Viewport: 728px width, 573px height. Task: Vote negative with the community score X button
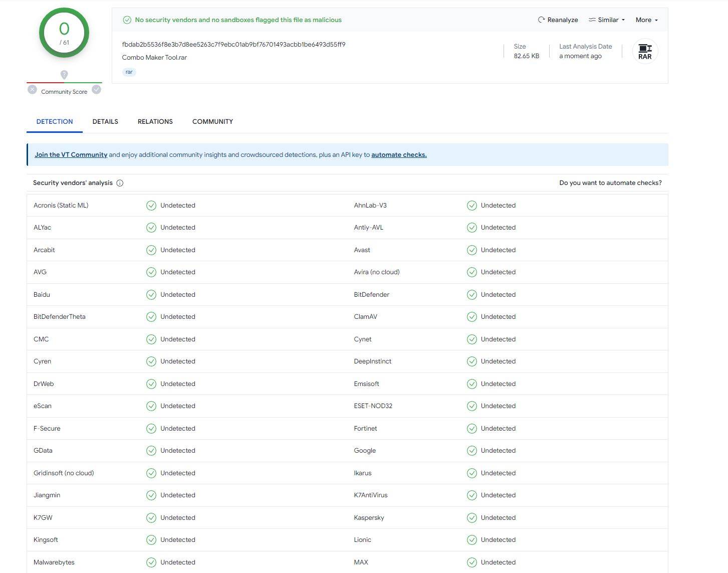point(33,90)
